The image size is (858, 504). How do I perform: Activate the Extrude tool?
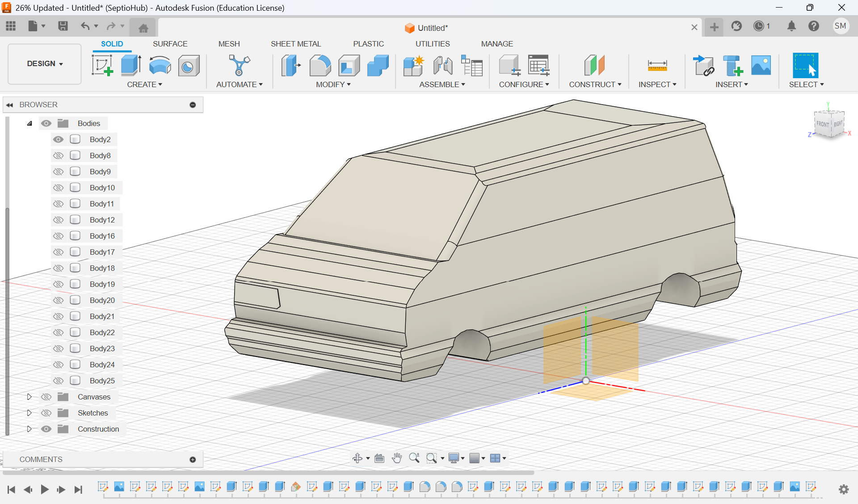(130, 65)
